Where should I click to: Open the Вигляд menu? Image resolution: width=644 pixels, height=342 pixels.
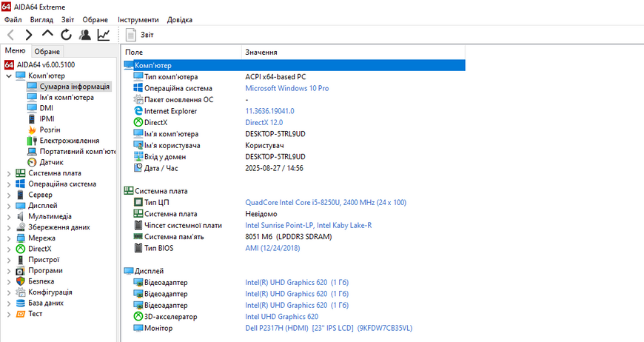coord(41,20)
